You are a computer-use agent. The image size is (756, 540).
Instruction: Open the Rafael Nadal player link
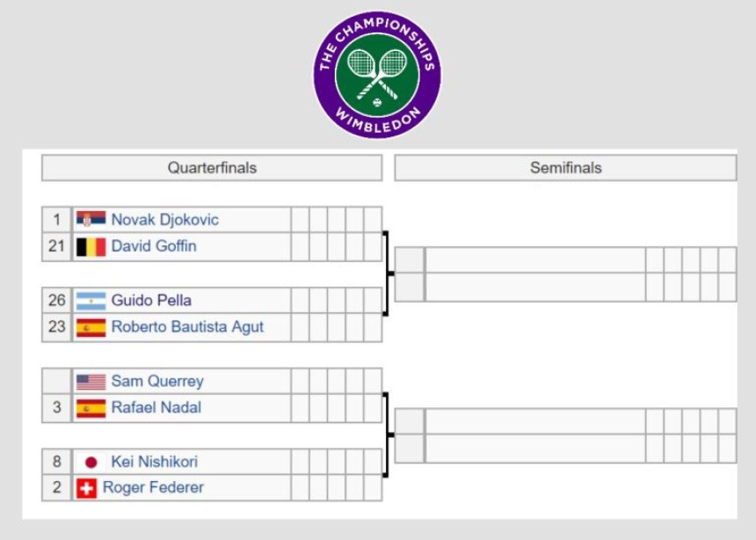[156, 407]
